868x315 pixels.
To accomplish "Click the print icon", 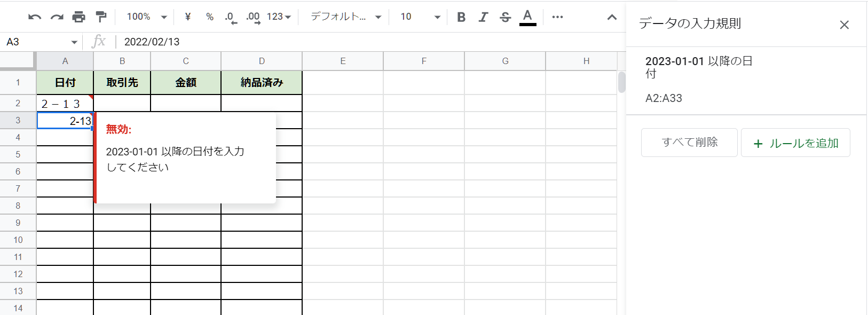I will click(x=78, y=17).
